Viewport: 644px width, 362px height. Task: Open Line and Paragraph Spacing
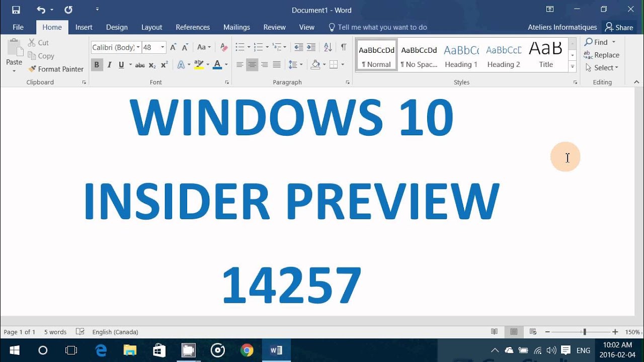click(295, 65)
